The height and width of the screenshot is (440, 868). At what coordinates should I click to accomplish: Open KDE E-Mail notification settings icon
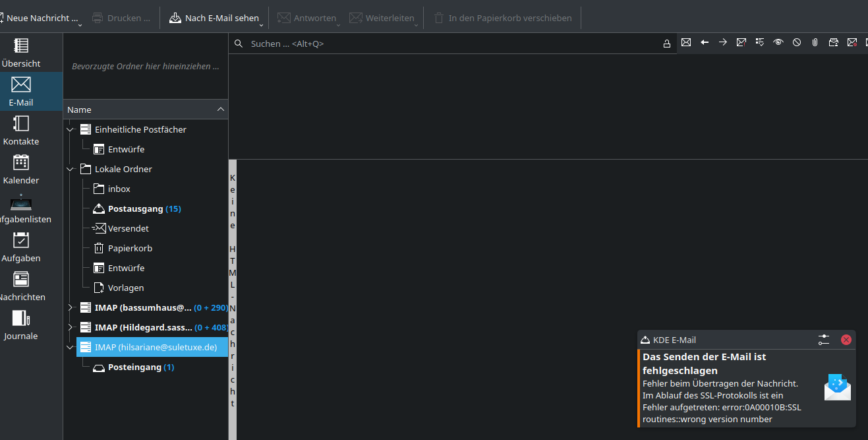click(824, 340)
